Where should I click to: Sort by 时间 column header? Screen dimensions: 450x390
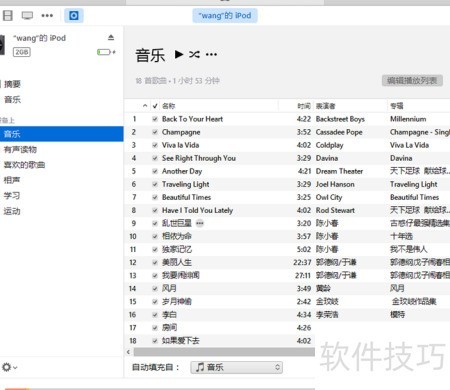(x=304, y=106)
